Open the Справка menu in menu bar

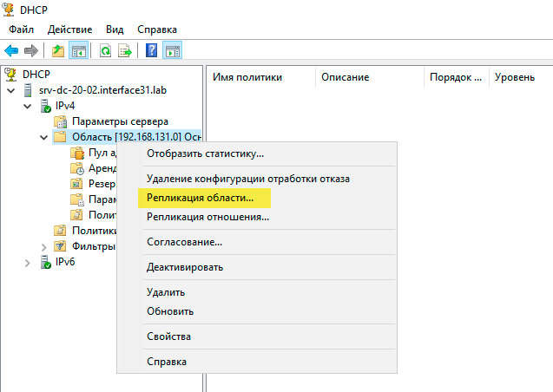157,29
